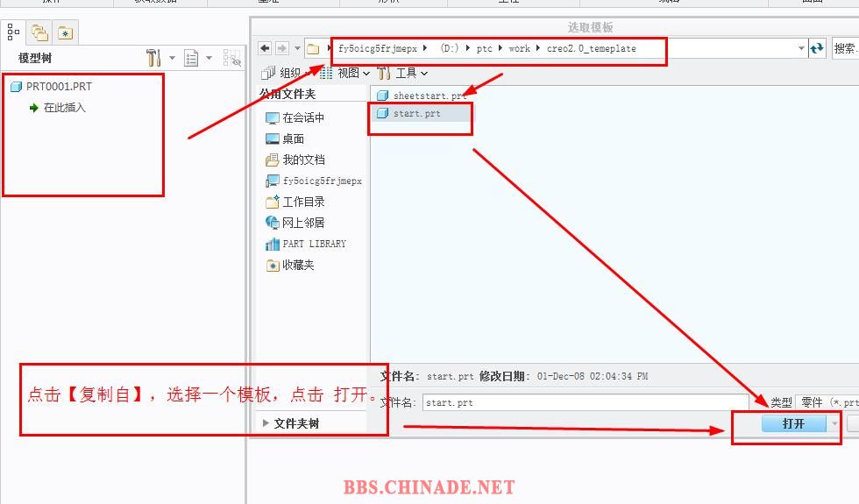The width and height of the screenshot is (859, 504).
Task: Select the start.prt template file
Action: [416, 114]
